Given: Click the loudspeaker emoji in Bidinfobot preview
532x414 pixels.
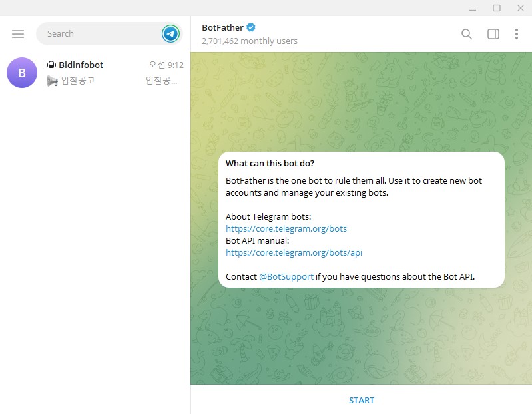Looking at the screenshot, I should [52, 81].
